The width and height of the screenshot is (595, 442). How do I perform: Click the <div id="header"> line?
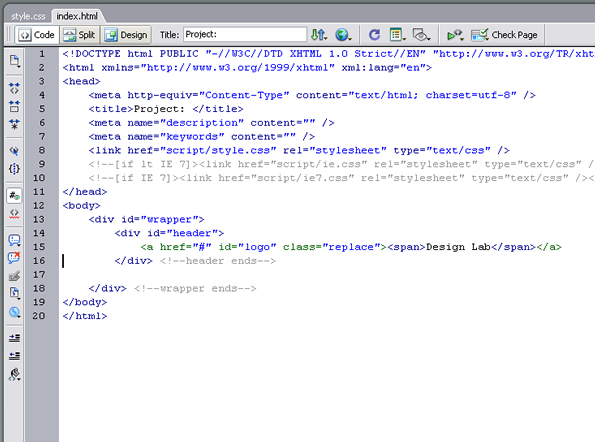coord(169,233)
